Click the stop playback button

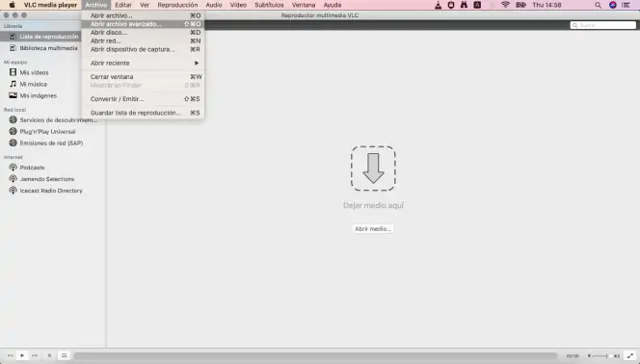[49, 355]
